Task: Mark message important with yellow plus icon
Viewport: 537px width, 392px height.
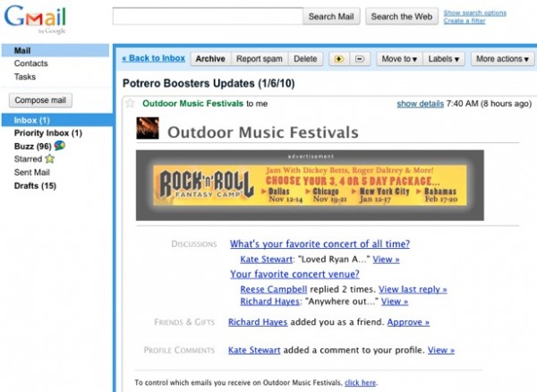Action: pos(338,59)
